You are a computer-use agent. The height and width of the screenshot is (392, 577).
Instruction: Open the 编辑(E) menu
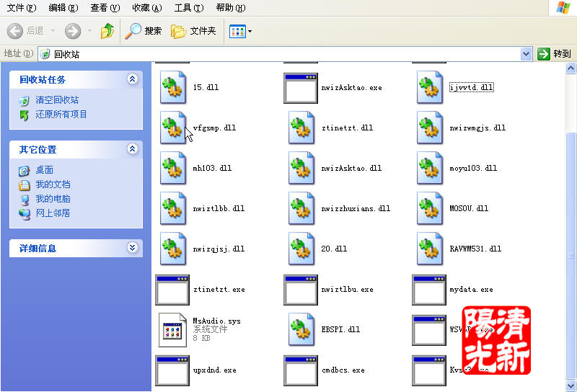tap(63, 8)
